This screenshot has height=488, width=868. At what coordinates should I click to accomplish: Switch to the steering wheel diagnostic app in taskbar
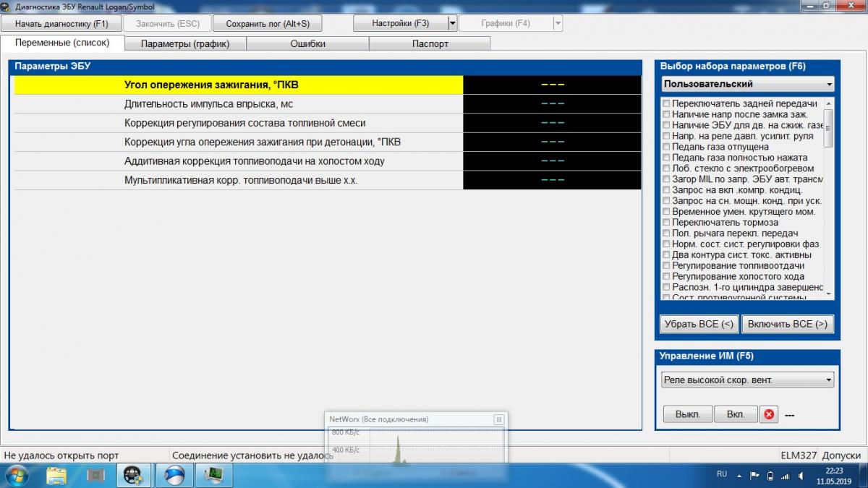pos(134,475)
